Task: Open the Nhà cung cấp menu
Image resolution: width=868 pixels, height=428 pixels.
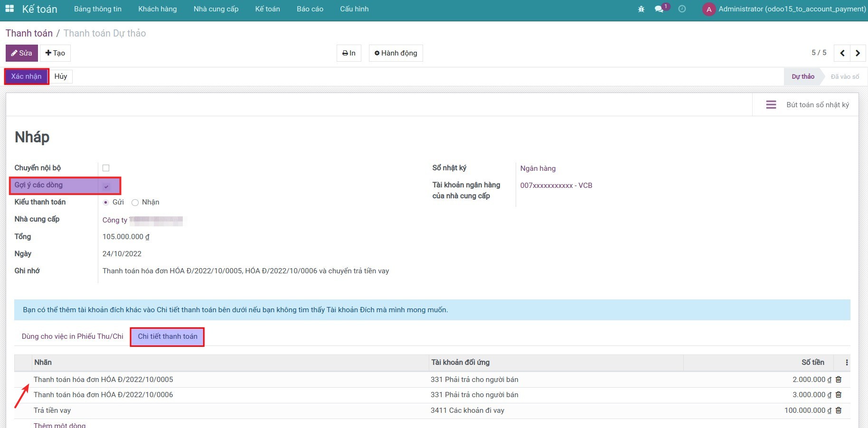Action: (216, 9)
